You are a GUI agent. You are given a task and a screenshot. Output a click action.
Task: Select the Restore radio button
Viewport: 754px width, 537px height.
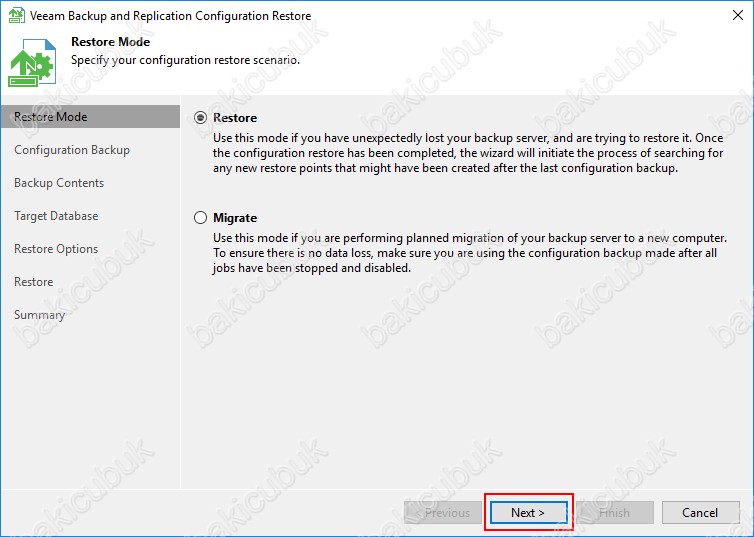pos(201,118)
